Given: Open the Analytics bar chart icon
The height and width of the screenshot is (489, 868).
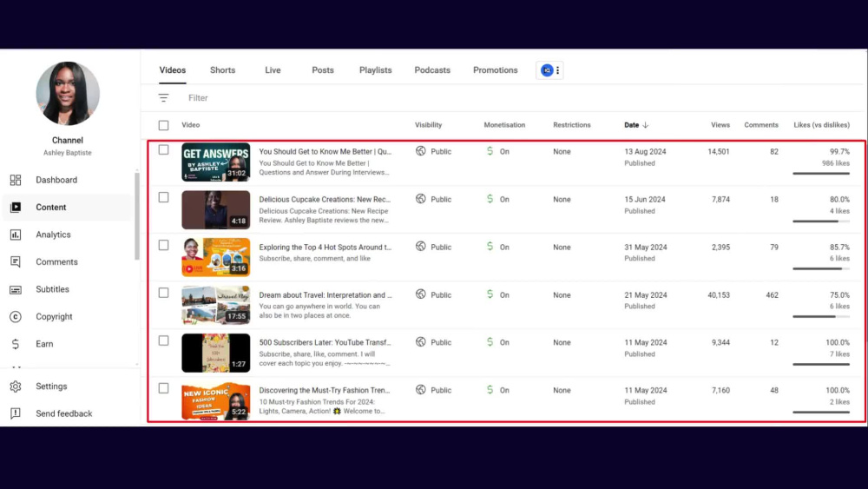Looking at the screenshot, I should (16, 235).
